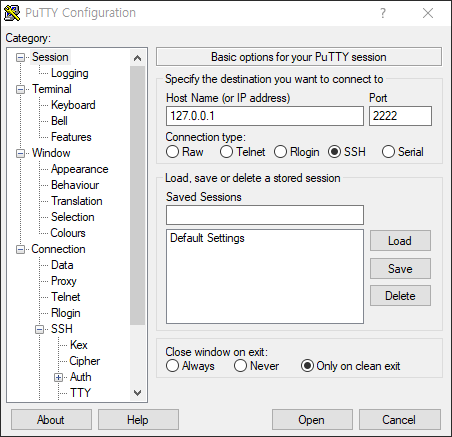Expand the Auth tree node
Screen dimensions: 452x437
click(x=59, y=378)
